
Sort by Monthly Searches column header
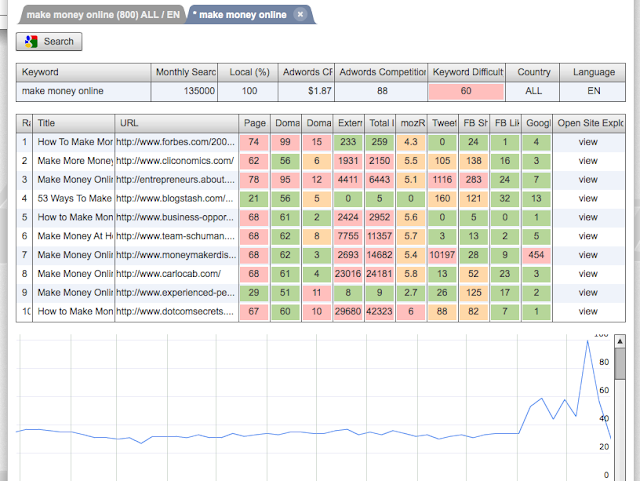click(x=185, y=73)
